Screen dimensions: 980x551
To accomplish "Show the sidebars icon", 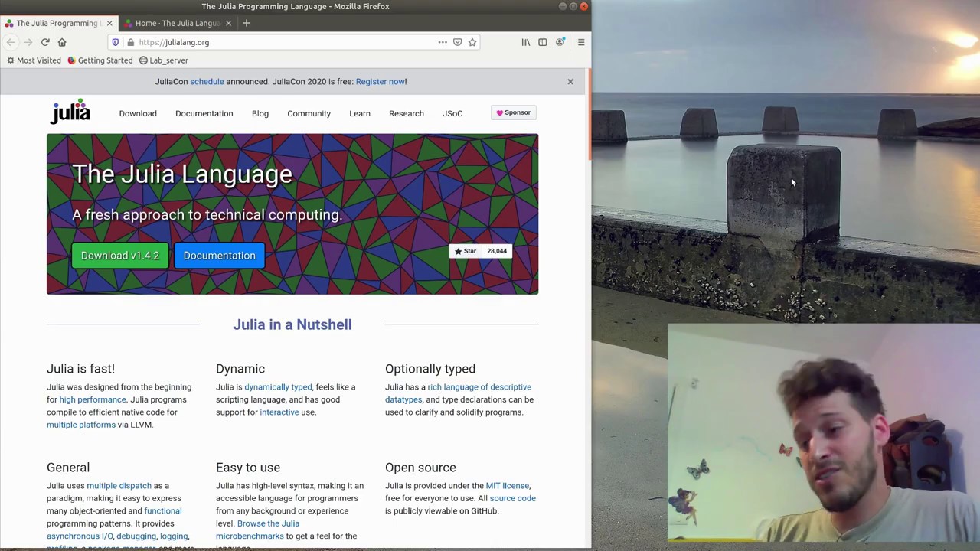I will [543, 42].
